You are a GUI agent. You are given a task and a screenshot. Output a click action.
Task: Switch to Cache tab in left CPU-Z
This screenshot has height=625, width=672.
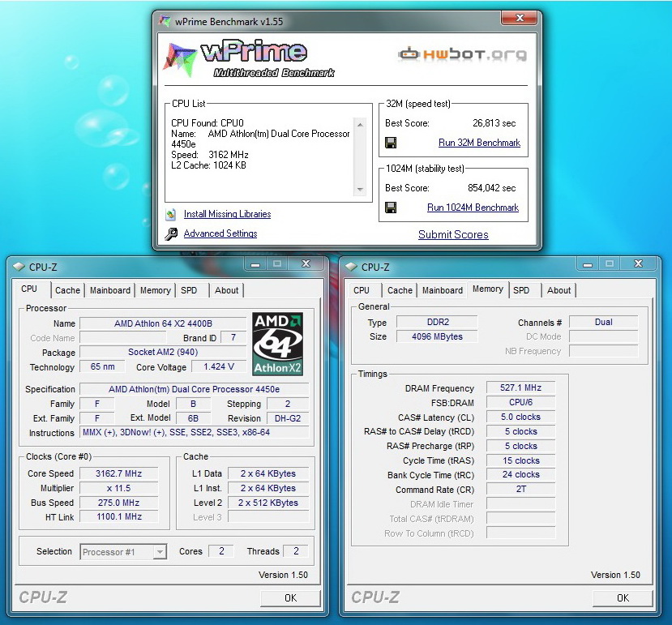[67, 290]
